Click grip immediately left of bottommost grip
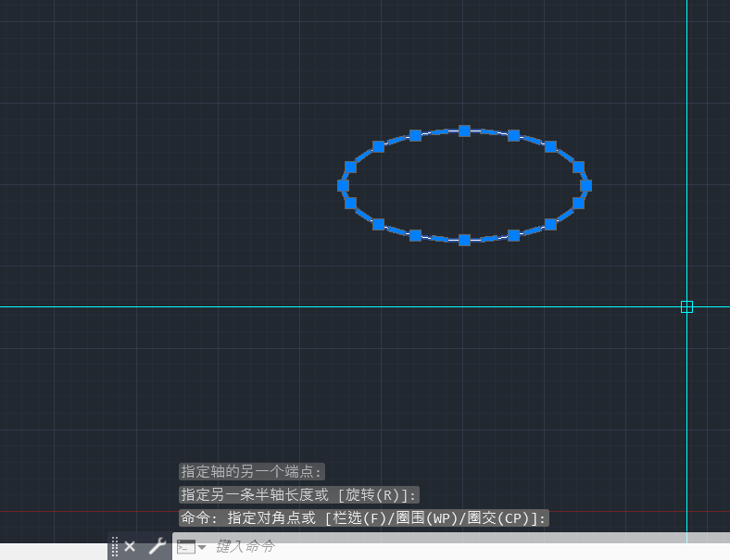 (x=415, y=235)
